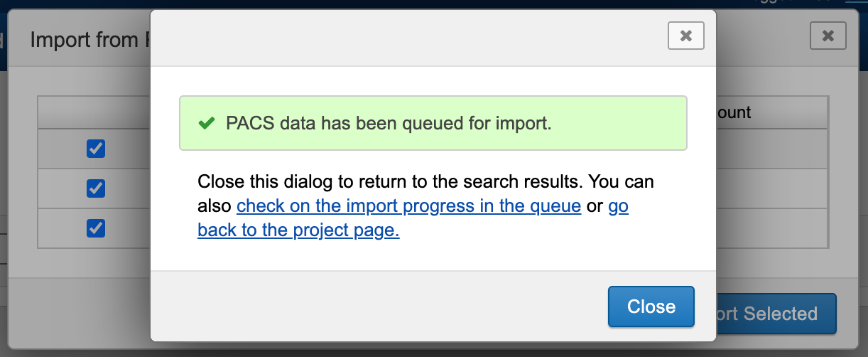868x357 pixels.
Task: Deselect the third row checkbox
Action: tap(96, 228)
